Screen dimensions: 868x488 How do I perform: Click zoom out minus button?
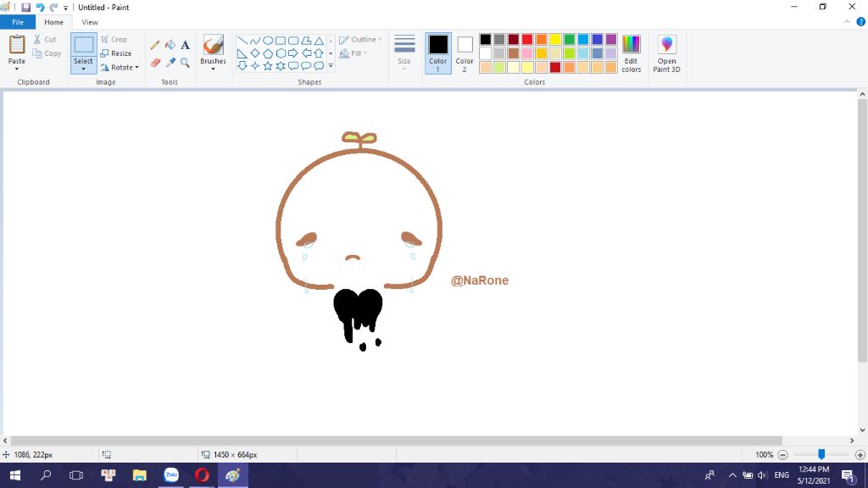(782, 455)
